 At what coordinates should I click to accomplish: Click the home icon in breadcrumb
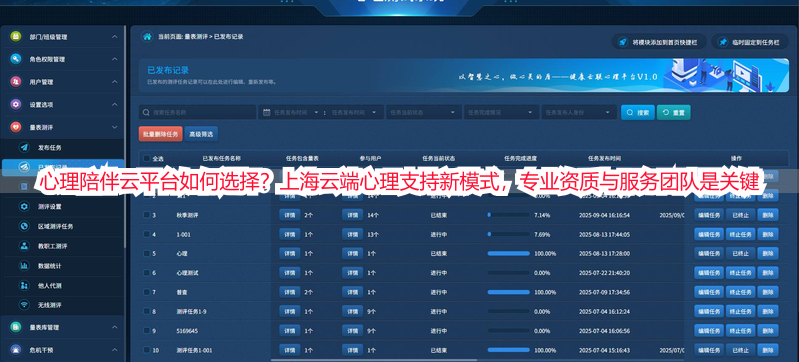pos(147,37)
